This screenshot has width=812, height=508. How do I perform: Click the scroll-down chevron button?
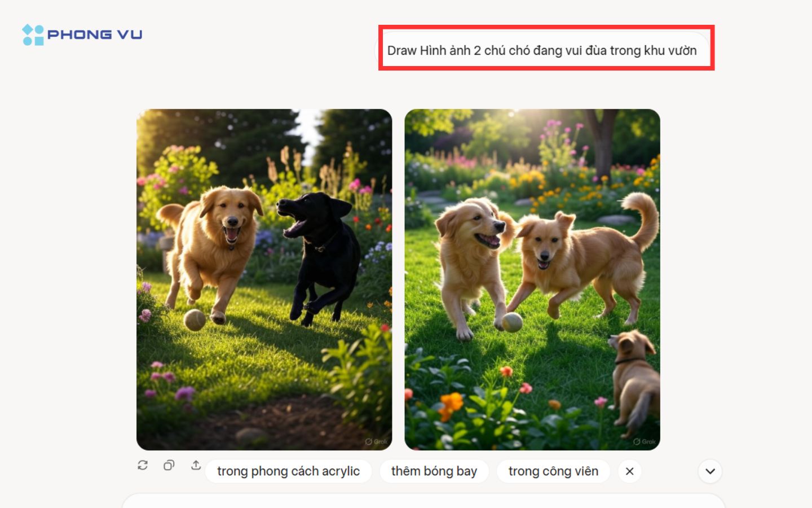tap(710, 471)
